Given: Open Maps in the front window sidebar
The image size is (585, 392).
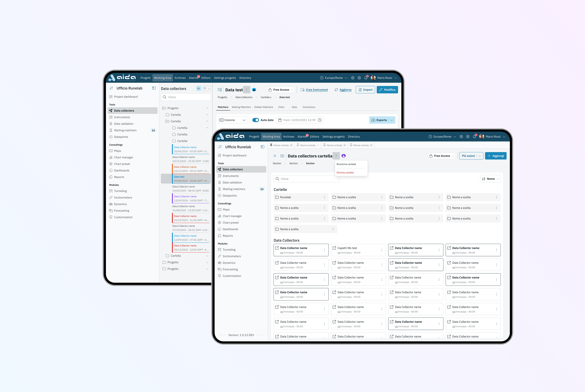Looking at the screenshot, I should click(x=241, y=209).
